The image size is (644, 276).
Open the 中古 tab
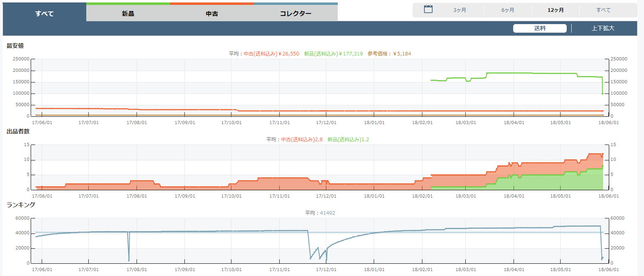[x=212, y=13]
